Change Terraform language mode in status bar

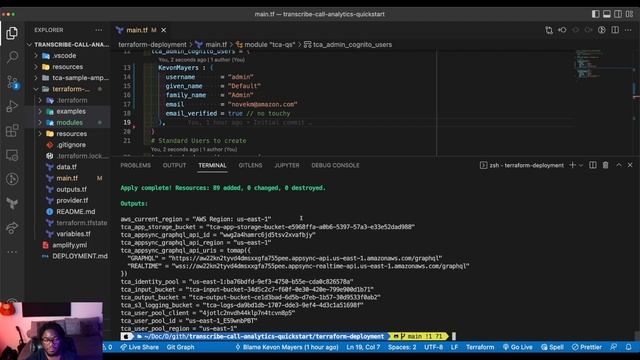click(x=480, y=347)
